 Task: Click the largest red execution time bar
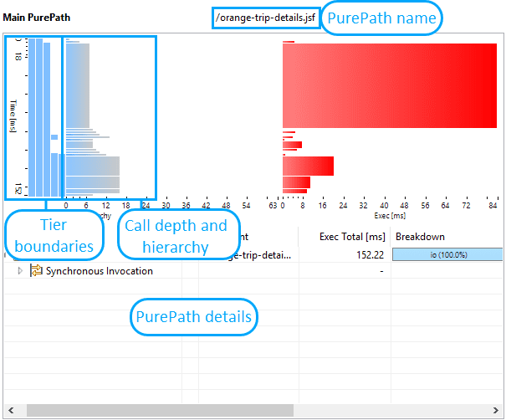click(390, 85)
